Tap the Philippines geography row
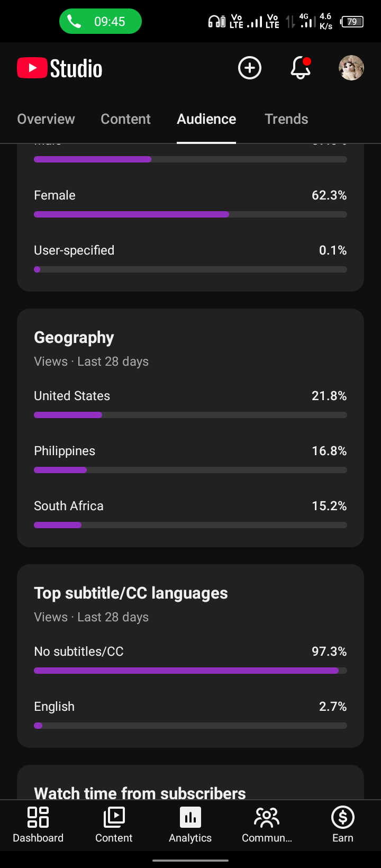 pos(190,459)
